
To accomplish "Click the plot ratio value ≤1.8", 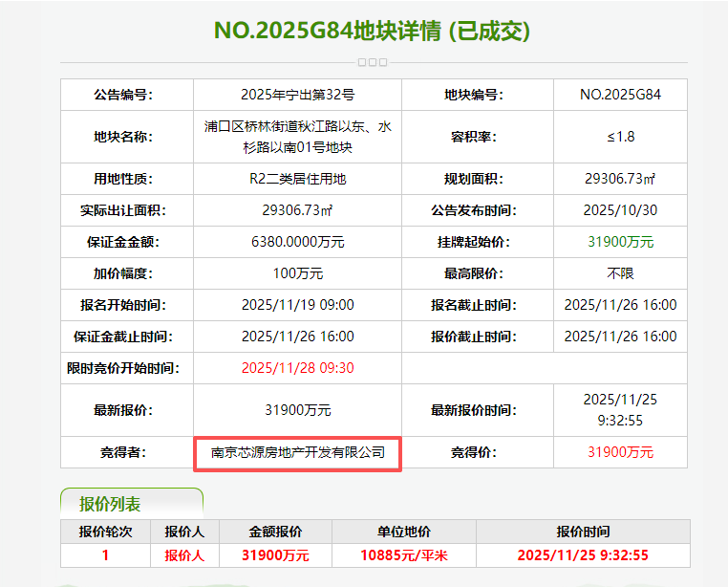I will [620, 137].
